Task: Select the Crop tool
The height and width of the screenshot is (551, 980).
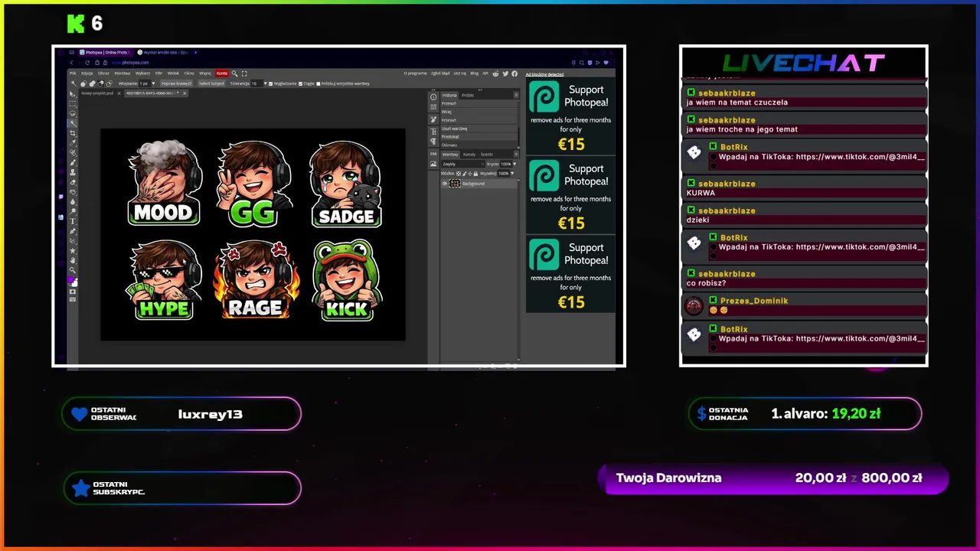Action: point(73,133)
